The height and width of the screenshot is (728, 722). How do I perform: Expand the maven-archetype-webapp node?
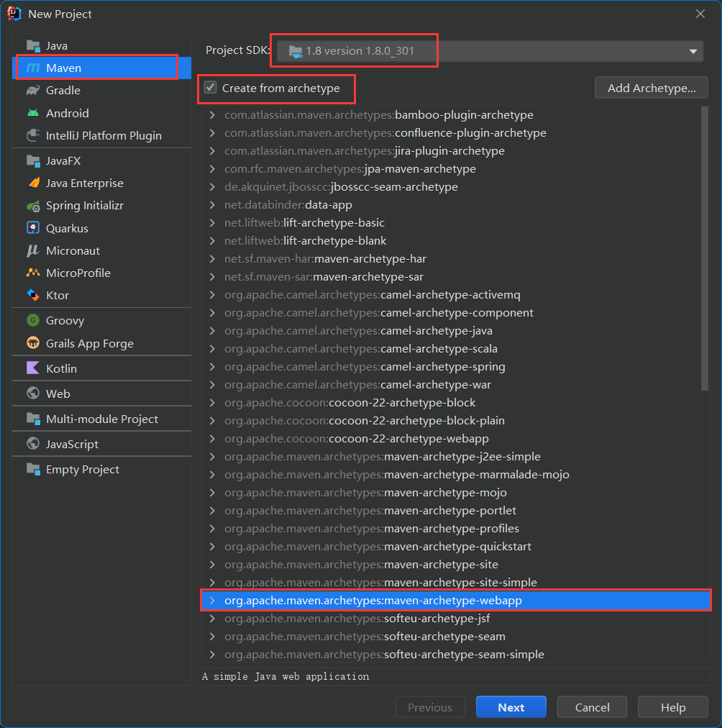click(x=212, y=601)
